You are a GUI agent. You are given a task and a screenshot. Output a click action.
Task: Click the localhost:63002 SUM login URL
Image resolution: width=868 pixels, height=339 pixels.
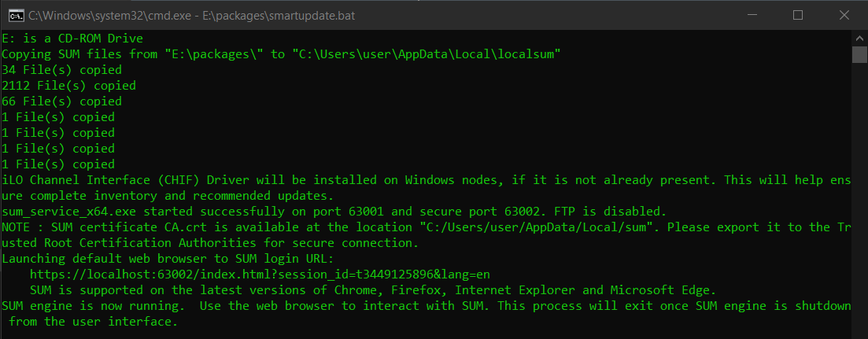point(260,275)
